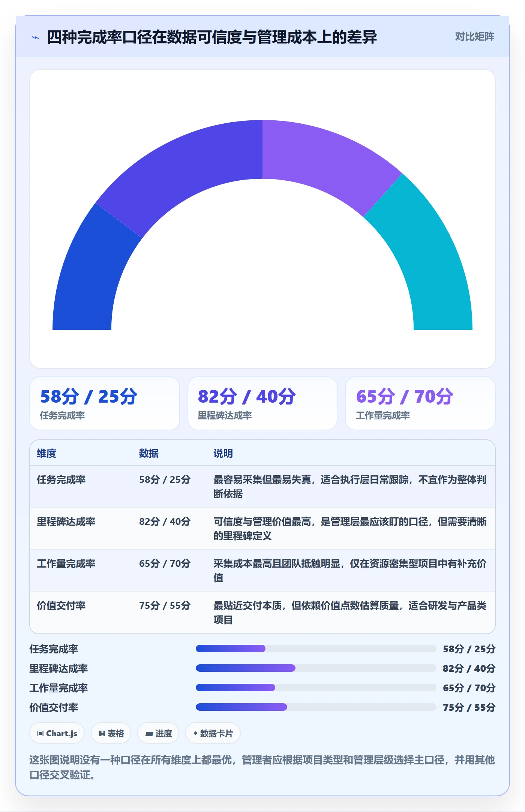Click 工作量完成率 cell in the table

66,563
